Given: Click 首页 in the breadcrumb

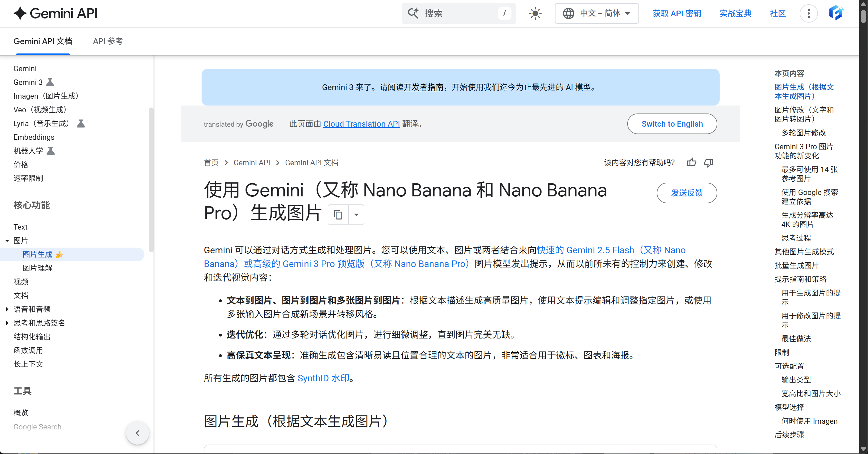Looking at the screenshot, I should tap(211, 163).
